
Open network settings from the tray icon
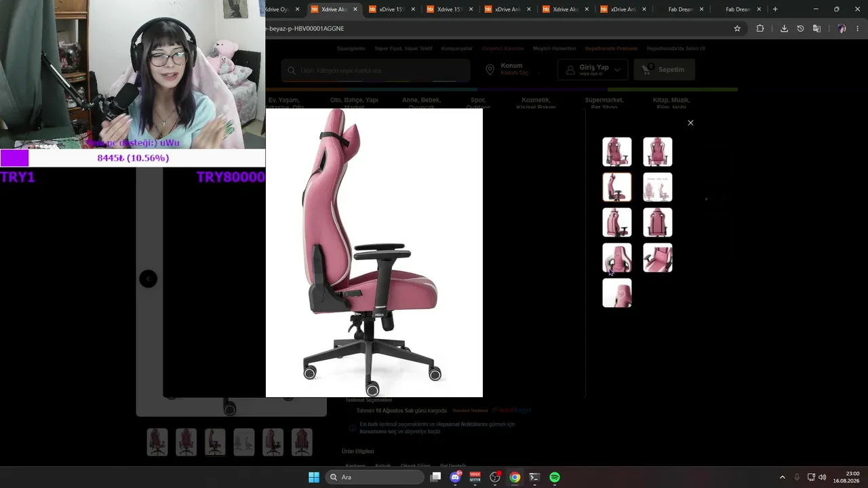[x=811, y=477]
